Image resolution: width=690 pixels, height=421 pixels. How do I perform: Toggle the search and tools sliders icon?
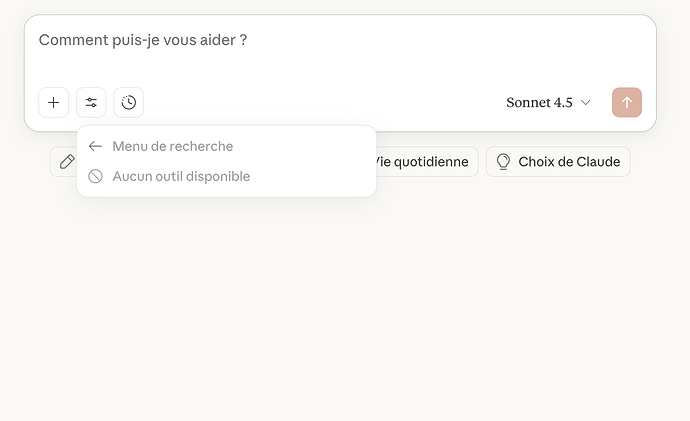click(x=91, y=102)
